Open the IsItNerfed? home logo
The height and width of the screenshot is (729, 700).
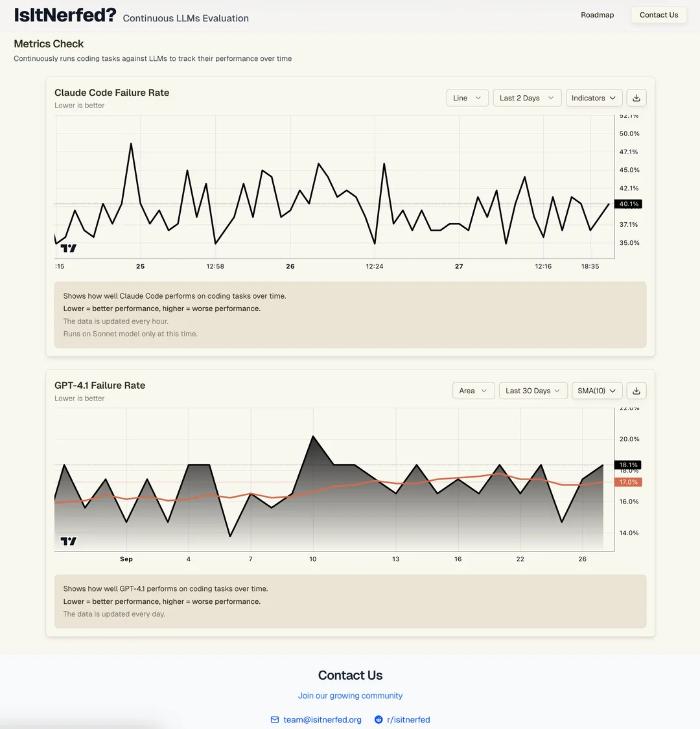point(65,15)
